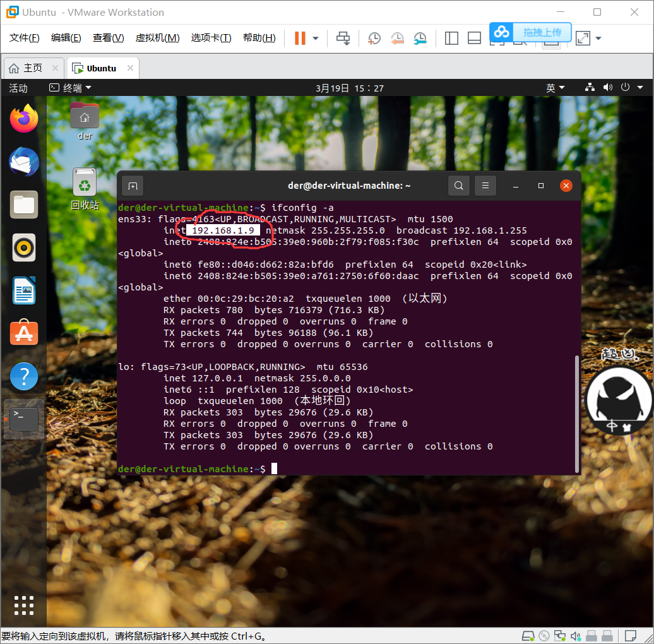Click the message log icon in status bar

tap(631, 636)
